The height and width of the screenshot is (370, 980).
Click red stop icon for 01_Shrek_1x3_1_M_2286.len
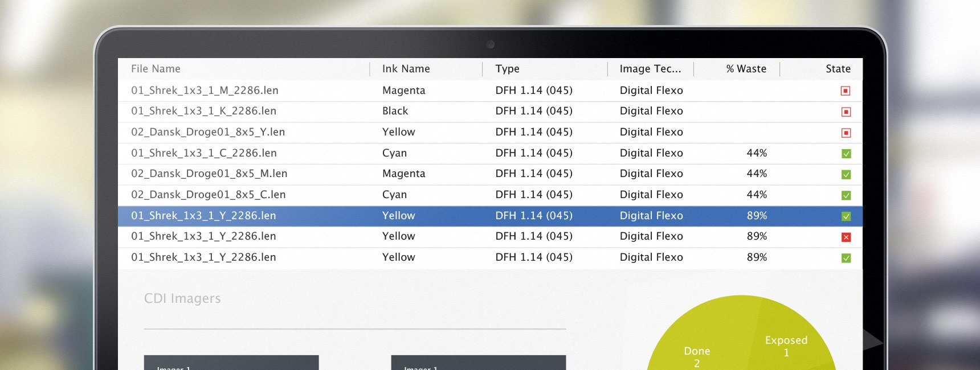pyautogui.click(x=846, y=91)
